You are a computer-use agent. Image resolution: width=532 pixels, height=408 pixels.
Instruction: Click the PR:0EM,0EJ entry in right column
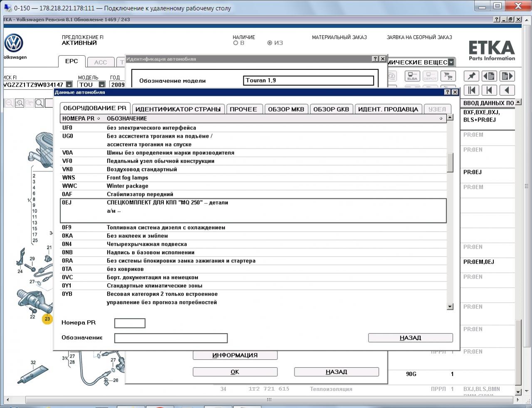click(x=479, y=262)
